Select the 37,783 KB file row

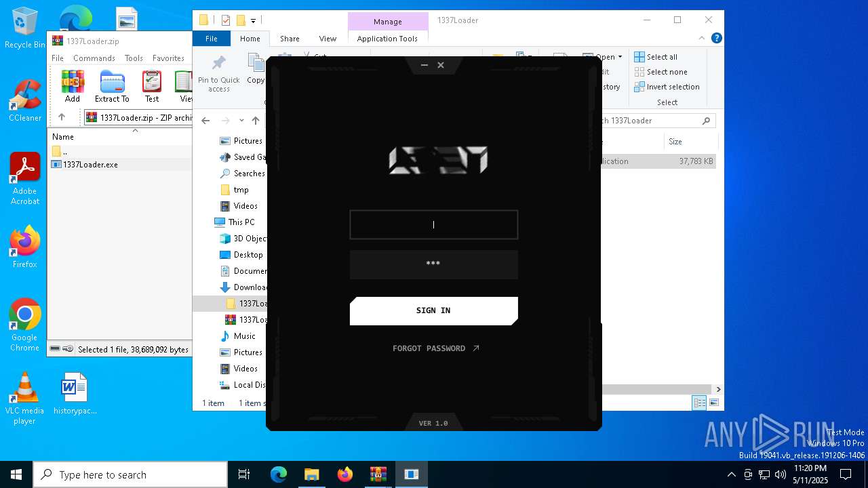658,161
